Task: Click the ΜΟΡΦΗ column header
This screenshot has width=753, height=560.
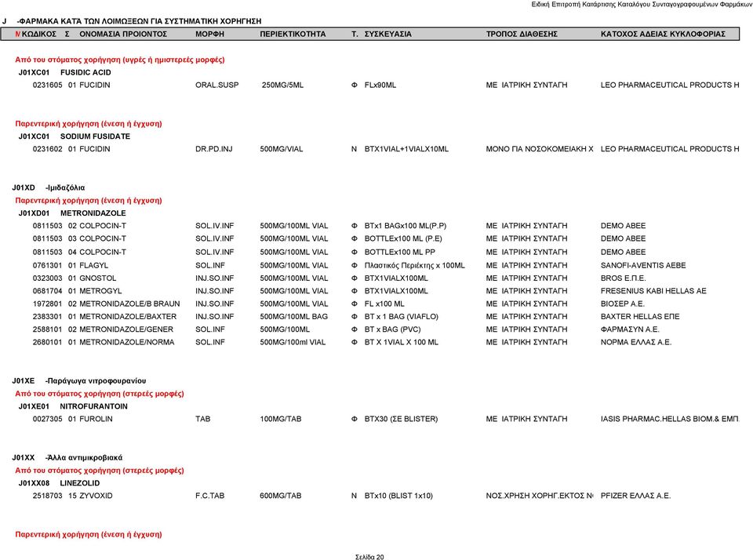Action: point(209,34)
